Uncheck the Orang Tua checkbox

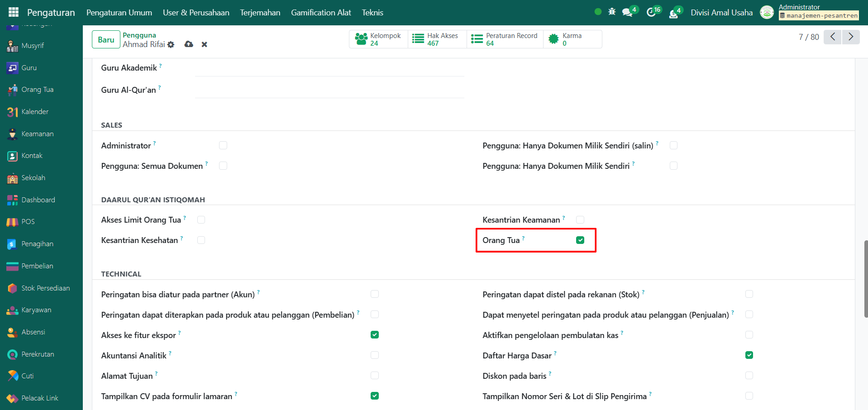580,240
